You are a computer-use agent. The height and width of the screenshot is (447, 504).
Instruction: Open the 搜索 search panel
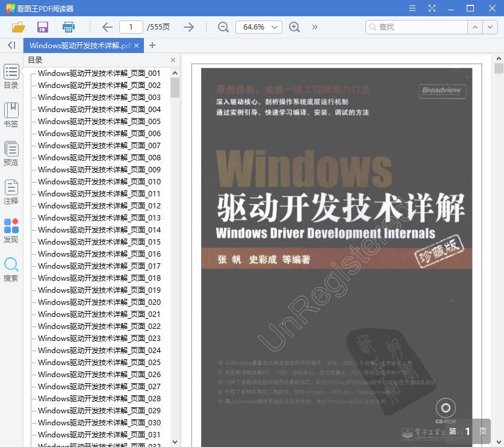(11, 269)
